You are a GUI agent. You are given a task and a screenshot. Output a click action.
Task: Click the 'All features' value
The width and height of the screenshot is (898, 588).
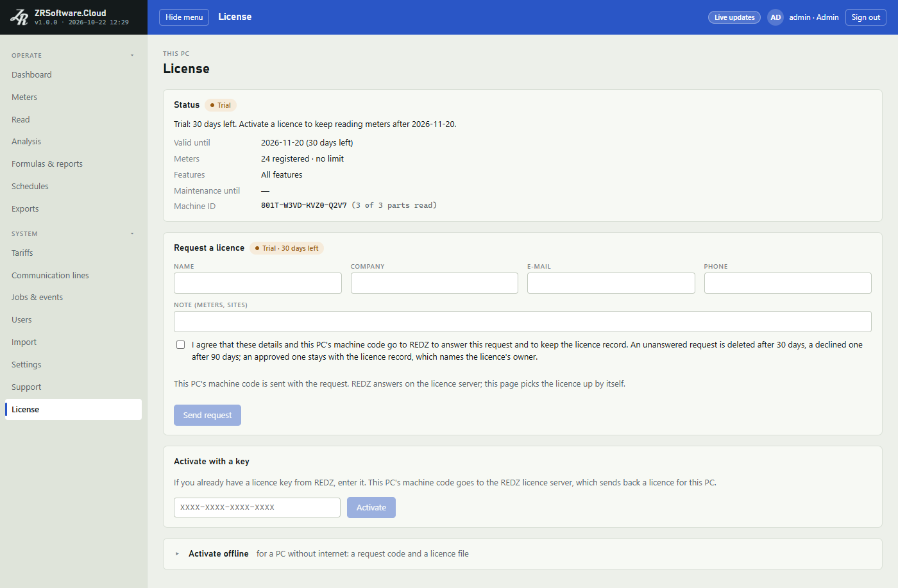point(282,175)
